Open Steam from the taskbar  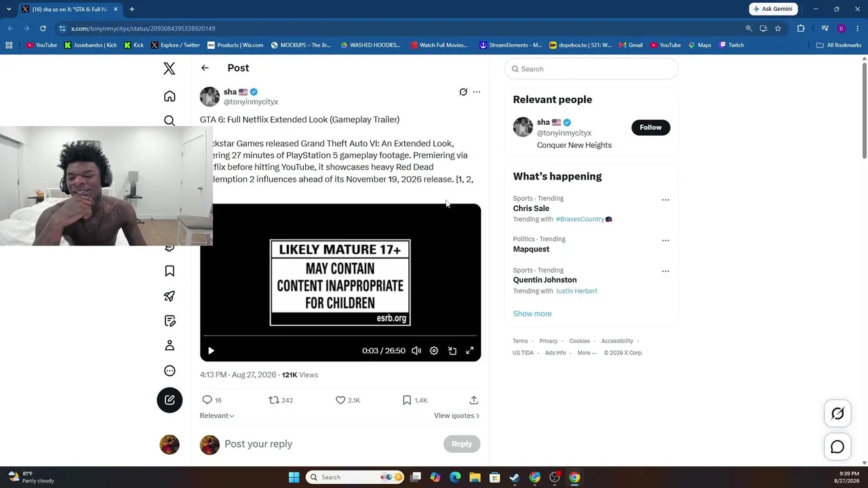click(x=515, y=477)
